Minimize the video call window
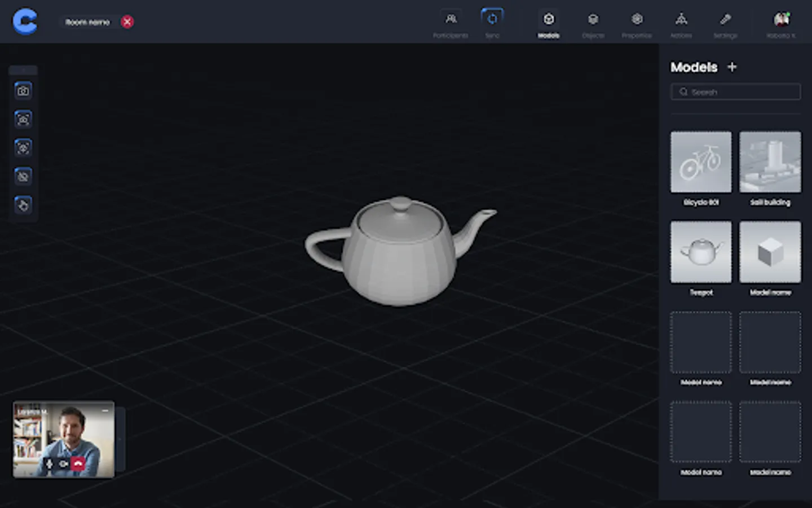The width and height of the screenshot is (812, 508). tap(105, 411)
